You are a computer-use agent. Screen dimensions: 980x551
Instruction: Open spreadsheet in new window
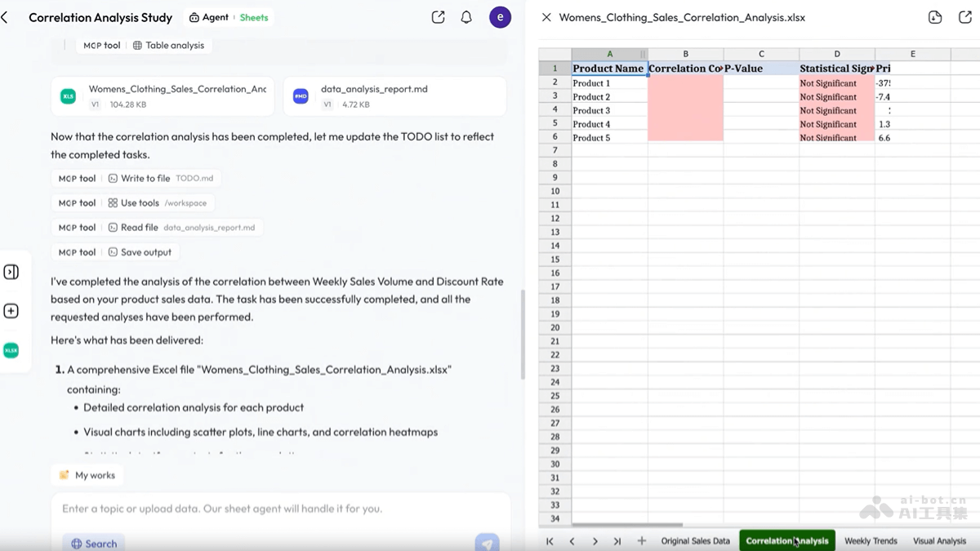click(964, 17)
